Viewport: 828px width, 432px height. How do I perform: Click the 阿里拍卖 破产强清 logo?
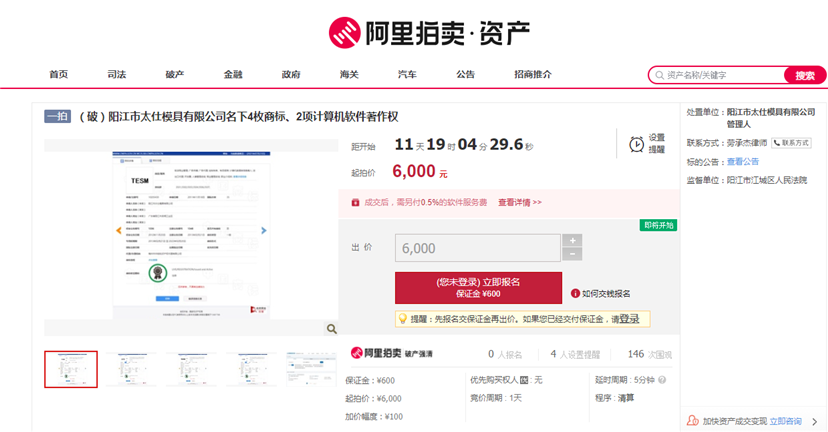coord(392,353)
